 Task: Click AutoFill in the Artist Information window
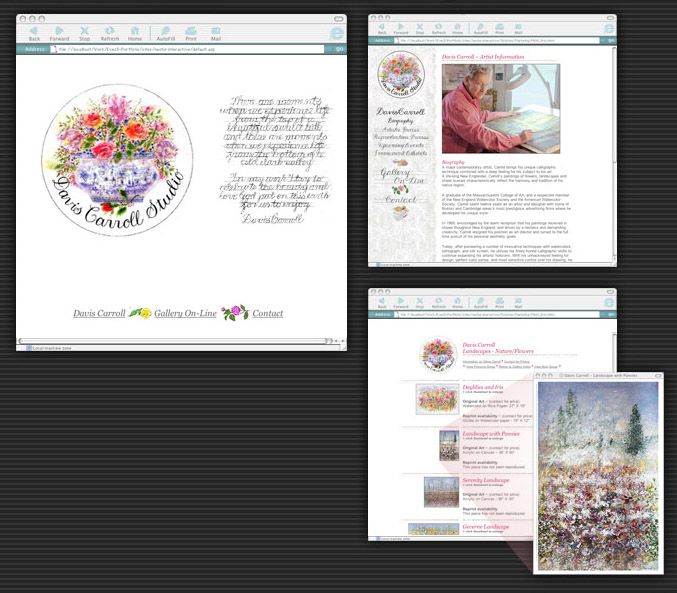[x=481, y=29]
